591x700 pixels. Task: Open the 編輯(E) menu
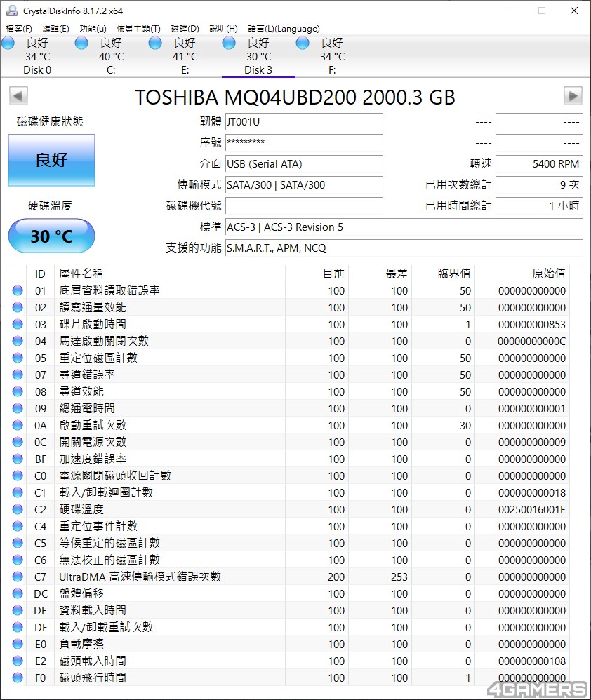pyautogui.click(x=56, y=29)
